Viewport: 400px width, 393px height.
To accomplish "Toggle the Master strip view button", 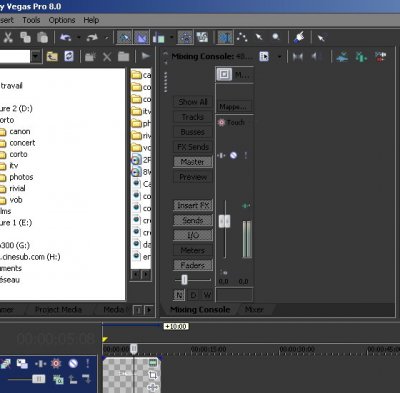I will click(x=193, y=162).
